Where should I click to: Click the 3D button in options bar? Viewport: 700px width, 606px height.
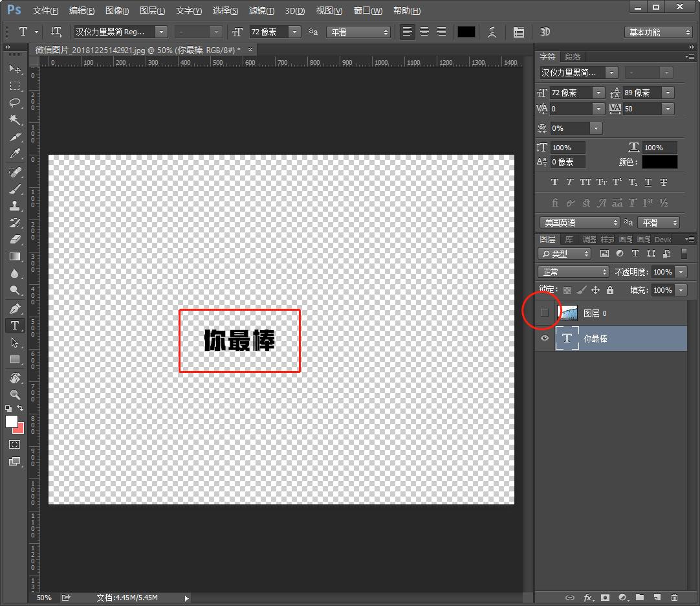pos(545,32)
